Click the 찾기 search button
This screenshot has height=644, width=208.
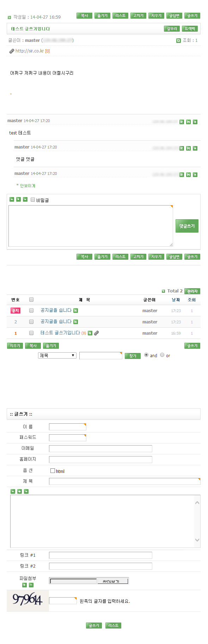click(133, 356)
